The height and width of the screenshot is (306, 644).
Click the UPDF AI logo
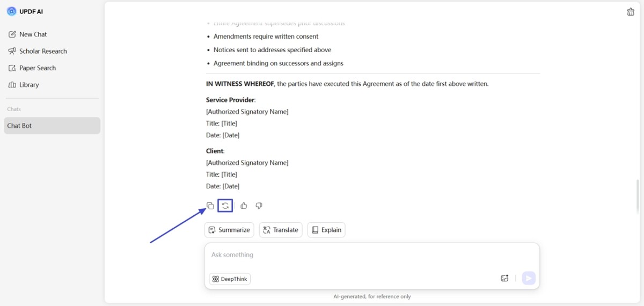[11, 11]
